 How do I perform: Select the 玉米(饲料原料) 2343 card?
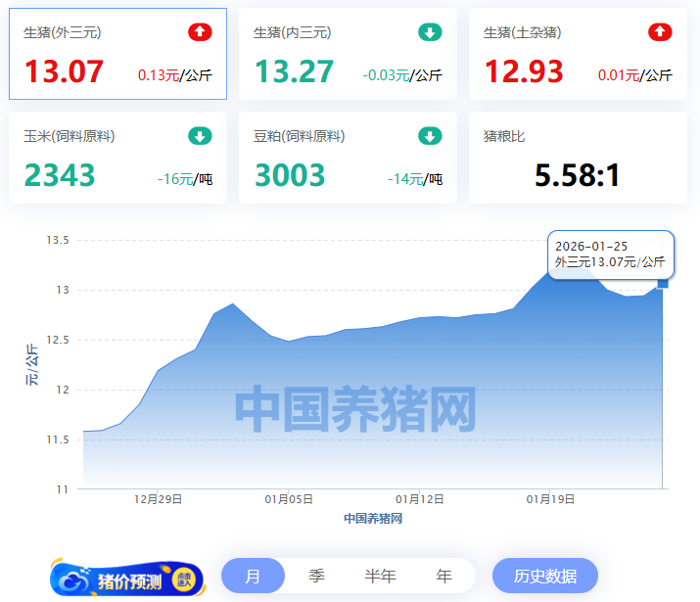(x=117, y=158)
